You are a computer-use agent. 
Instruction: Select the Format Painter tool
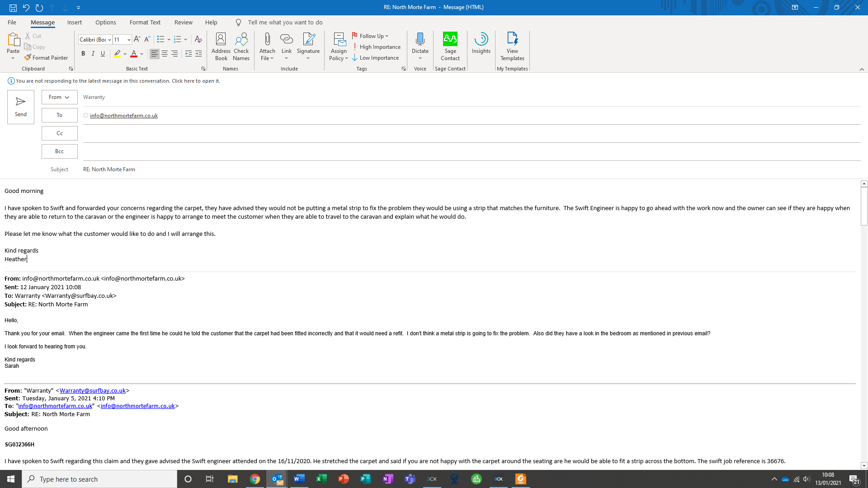(46, 58)
